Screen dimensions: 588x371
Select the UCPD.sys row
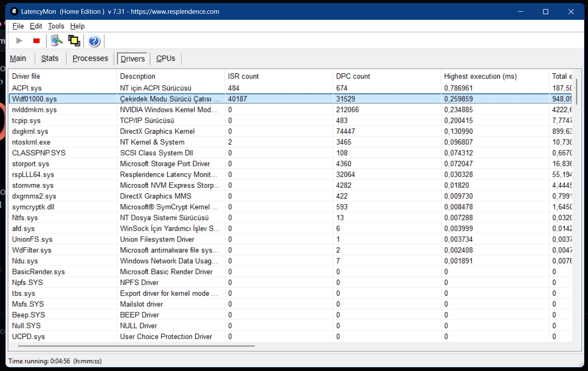tap(290, 336)
